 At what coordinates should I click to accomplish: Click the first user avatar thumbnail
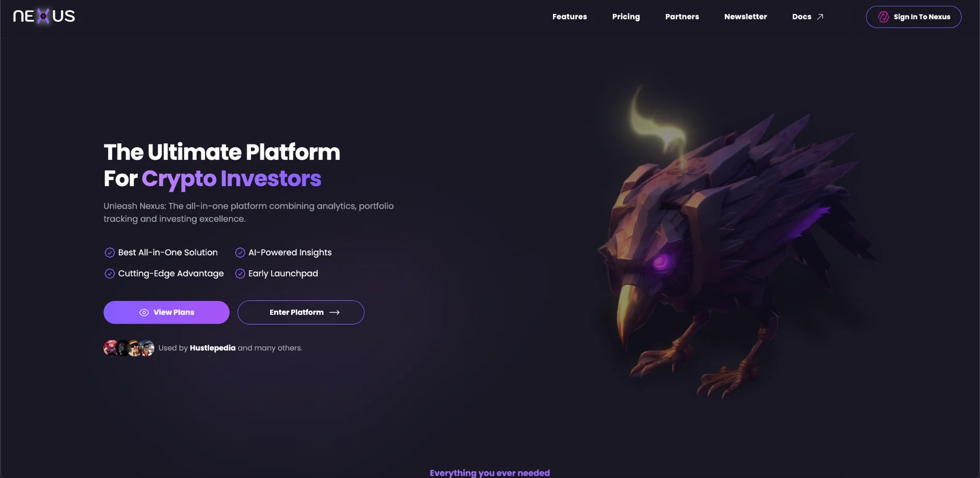pos(110,348)
